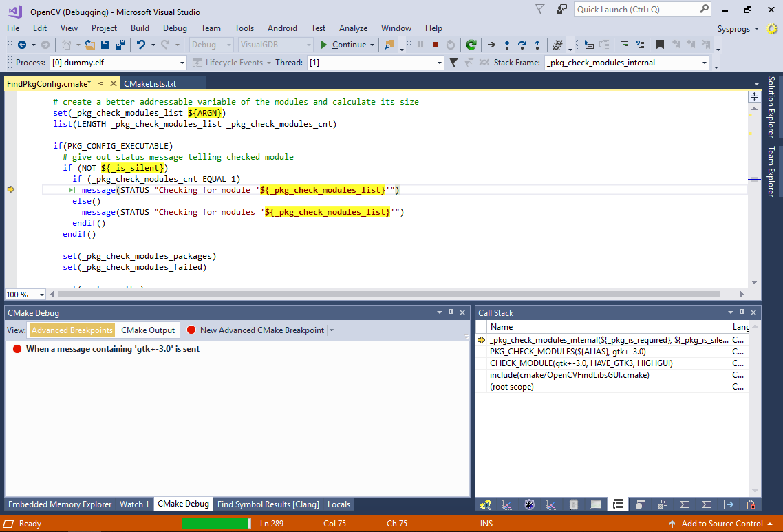Open the Lifecycle Events dropdown

click(x=233, y=63)
